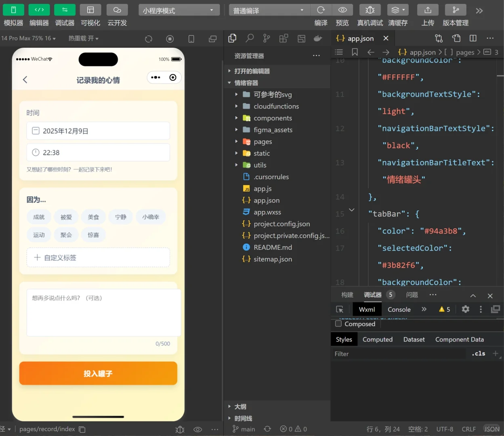Click the real-device debug bug icon
The image size is (504, 436).
370,10
